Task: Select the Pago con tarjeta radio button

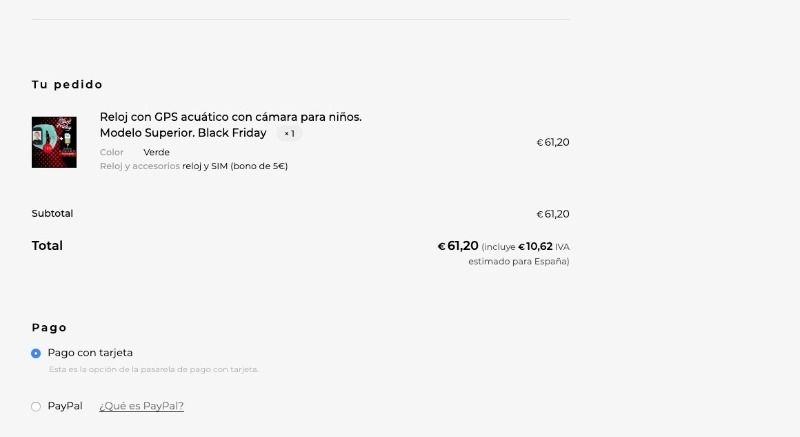Action: pyautogui.click(x=36, y=353)
